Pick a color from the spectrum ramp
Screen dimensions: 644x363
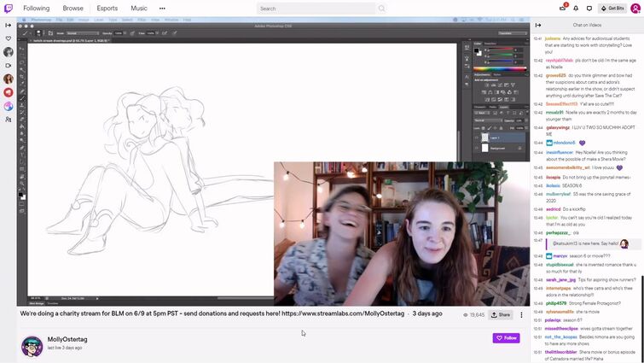click(500, 69)
